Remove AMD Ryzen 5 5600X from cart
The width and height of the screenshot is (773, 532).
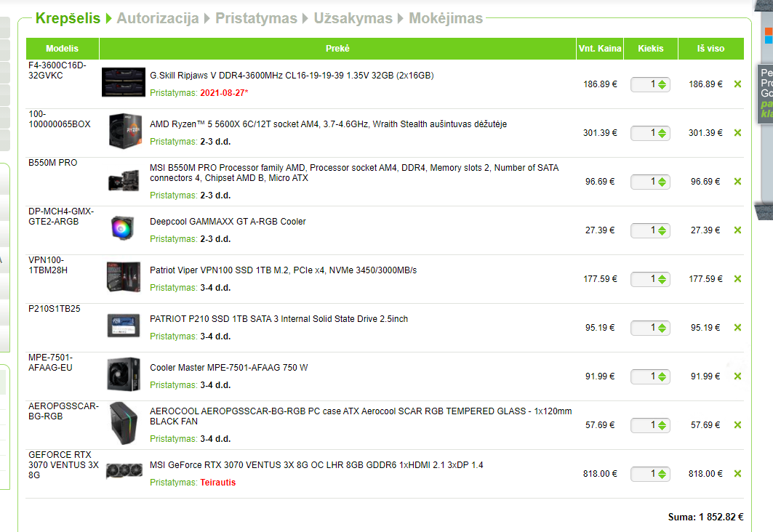[x=737, y=132]
